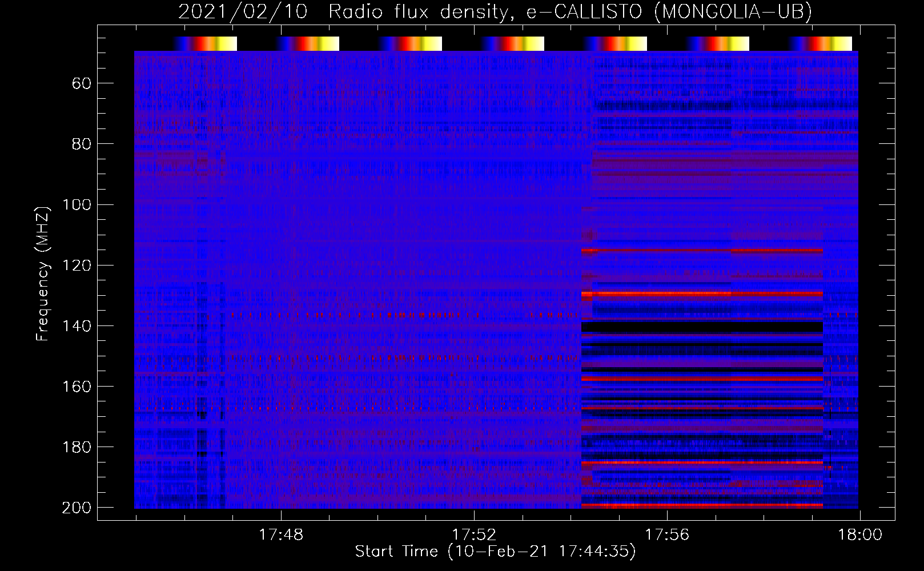This screenshot has width=924, height=571.
Task: Click the red band near 158 MHz
Action: pyautogui.click(x=702, y=379)
